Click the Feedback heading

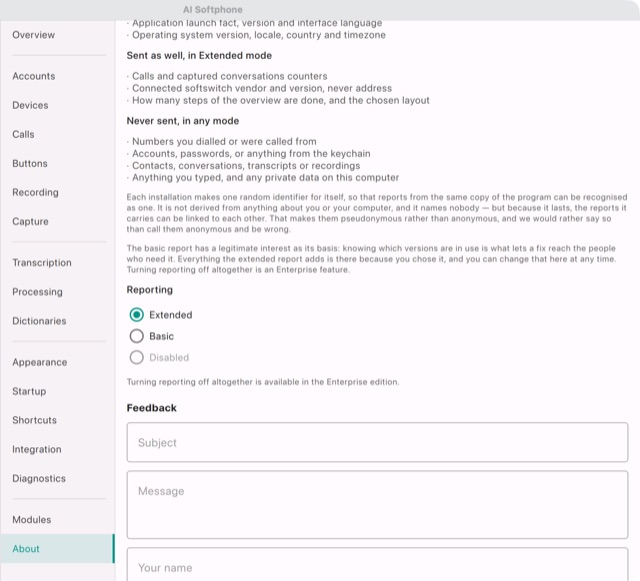coord(152,408)
